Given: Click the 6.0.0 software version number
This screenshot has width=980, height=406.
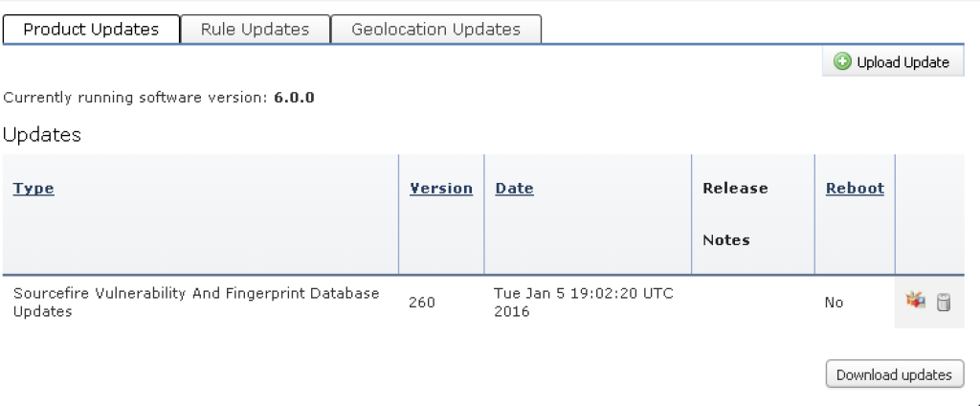Looking at the screenshot, I should pos(294,98).
